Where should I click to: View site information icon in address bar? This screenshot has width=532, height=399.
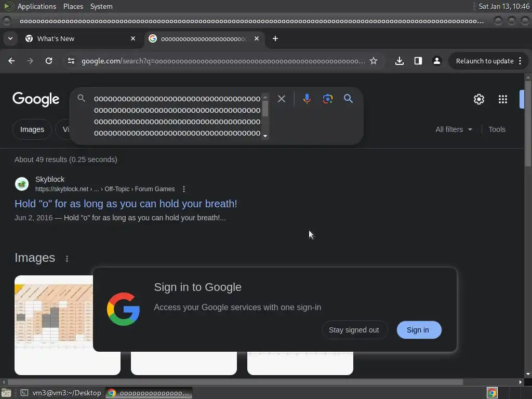[71, 61]
